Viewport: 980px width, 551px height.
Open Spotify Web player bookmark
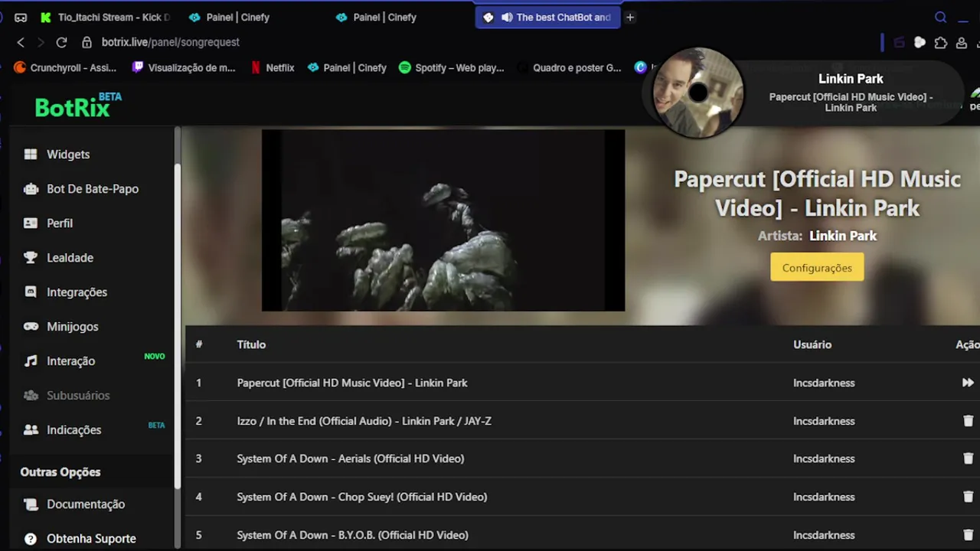452,67
